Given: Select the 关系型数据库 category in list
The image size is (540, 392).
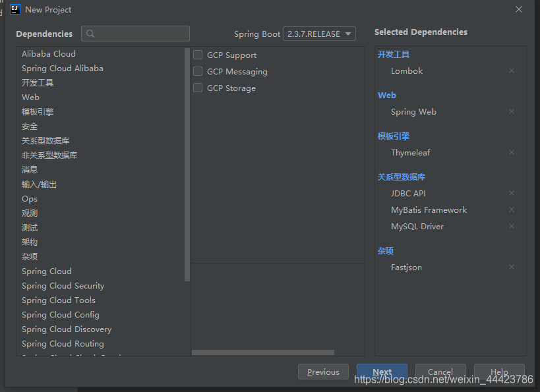Looking at the screenshot, I should (45, 141).
